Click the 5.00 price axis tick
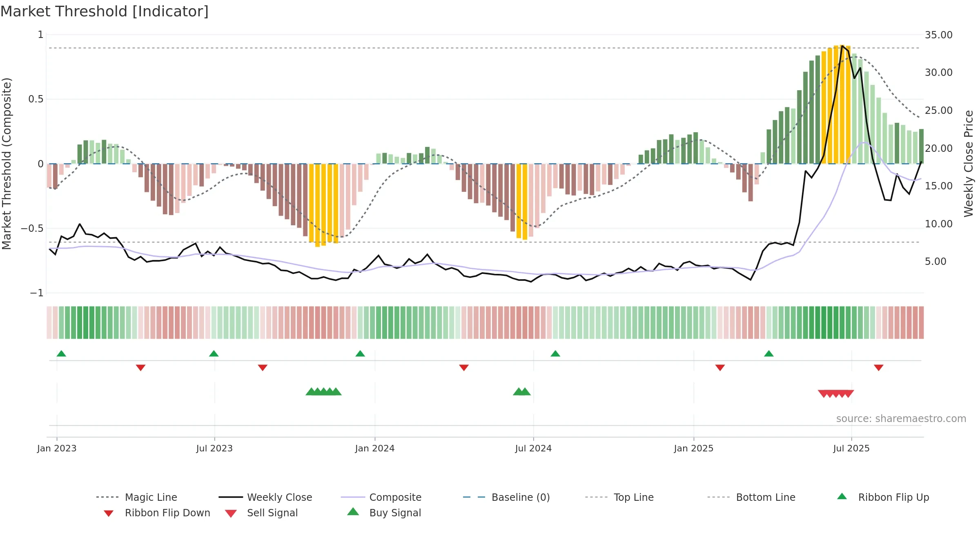Screen dimensions: 980x551 click(935, 262)
